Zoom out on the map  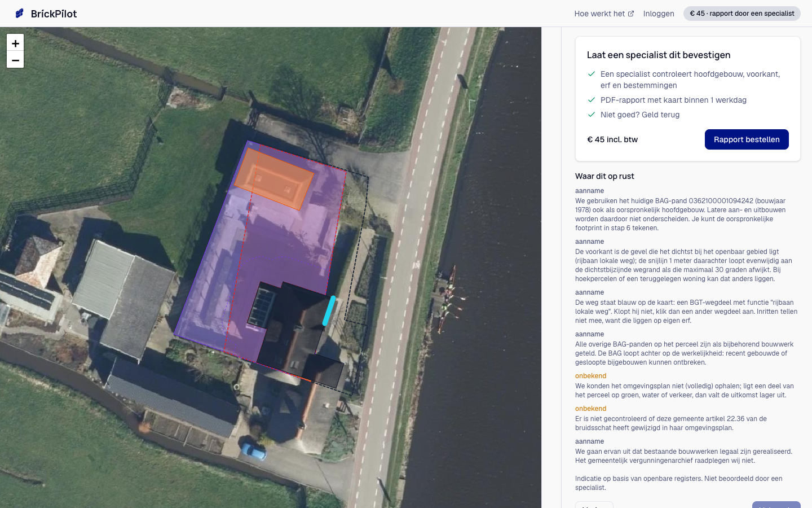pos(15,60)
